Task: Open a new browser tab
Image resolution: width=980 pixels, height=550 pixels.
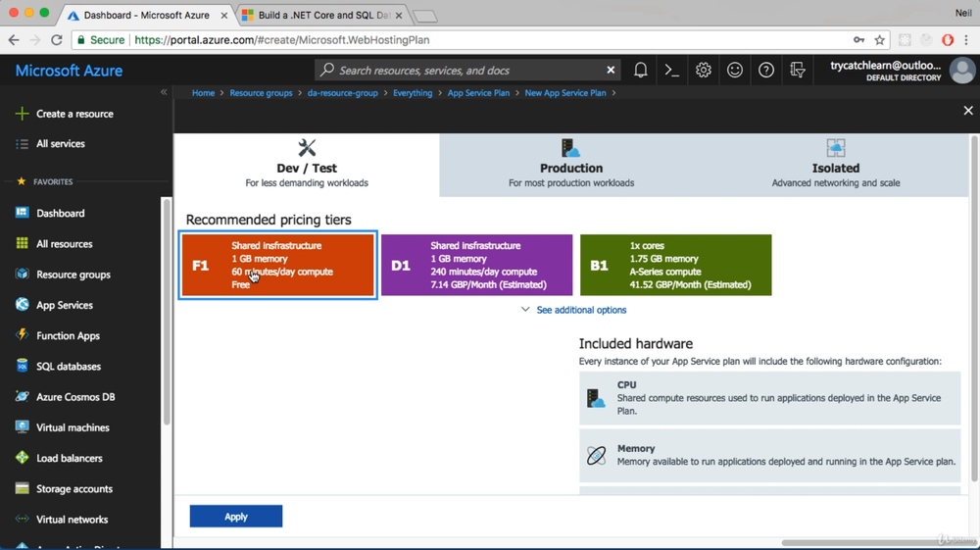Action: click(425, 16)
